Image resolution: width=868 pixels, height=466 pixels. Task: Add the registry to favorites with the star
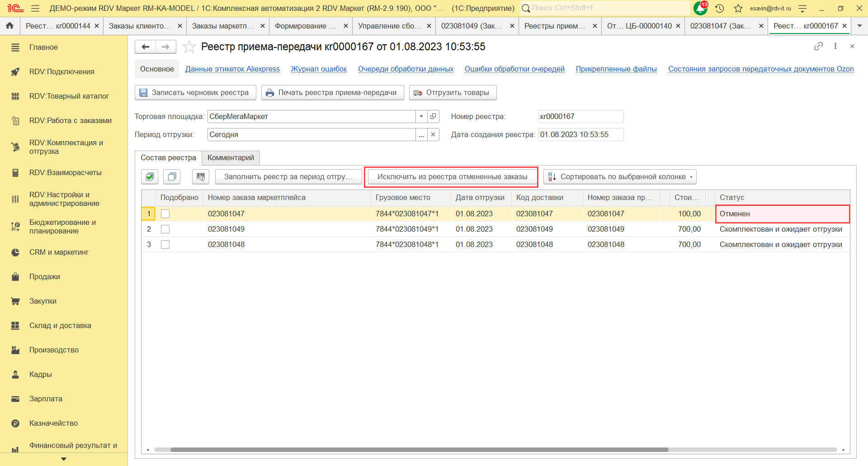(189, 47)
